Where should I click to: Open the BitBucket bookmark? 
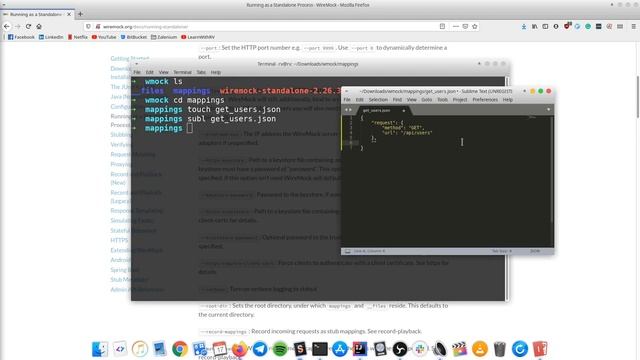point(133,37)
